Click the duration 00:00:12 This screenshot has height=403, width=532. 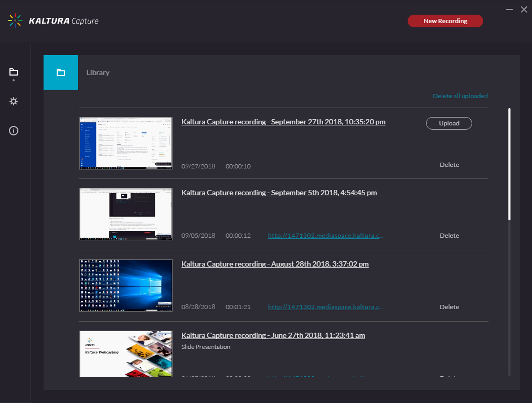238,236
